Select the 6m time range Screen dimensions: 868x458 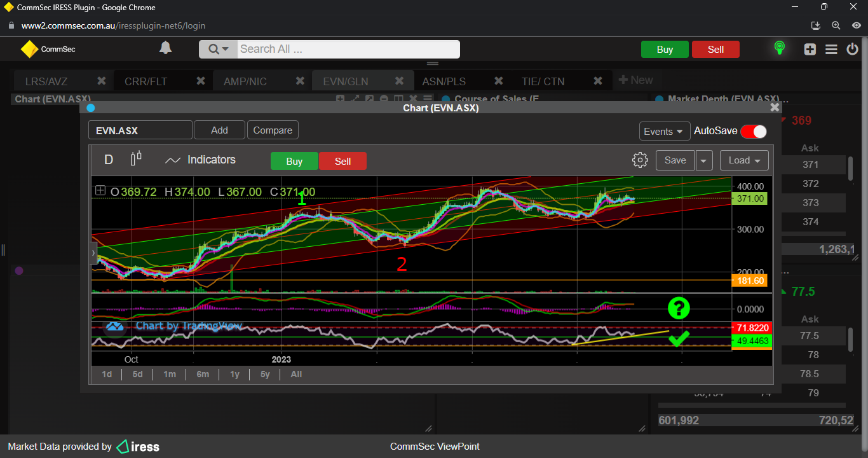(203, 374)
